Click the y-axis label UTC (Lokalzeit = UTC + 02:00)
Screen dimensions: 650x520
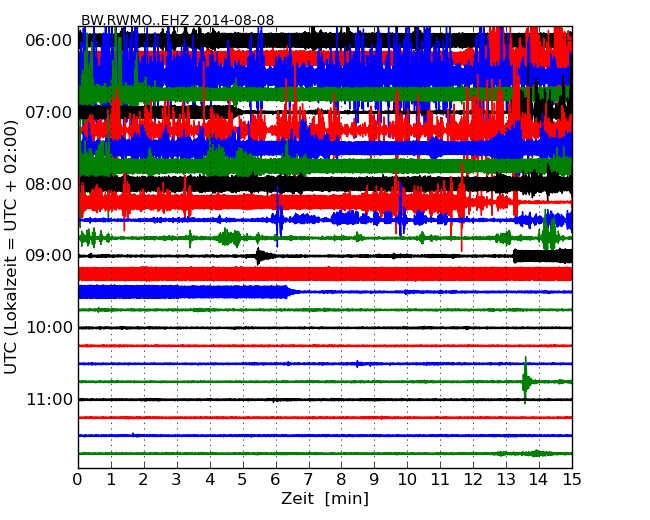point(10,247)
